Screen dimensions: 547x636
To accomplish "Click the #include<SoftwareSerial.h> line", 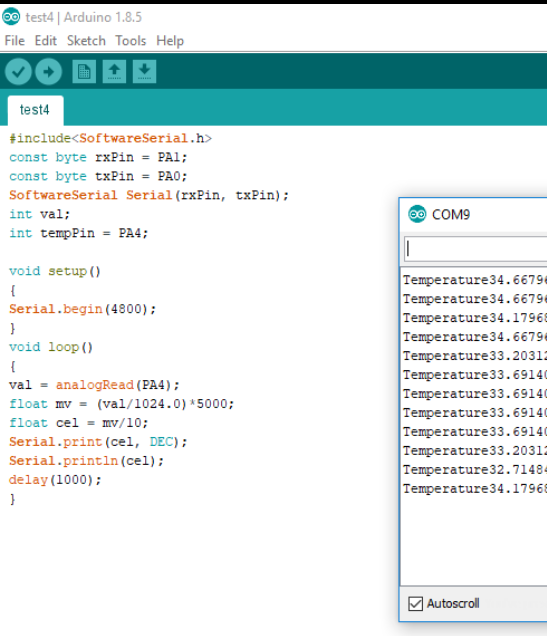I will click(110, 138).
